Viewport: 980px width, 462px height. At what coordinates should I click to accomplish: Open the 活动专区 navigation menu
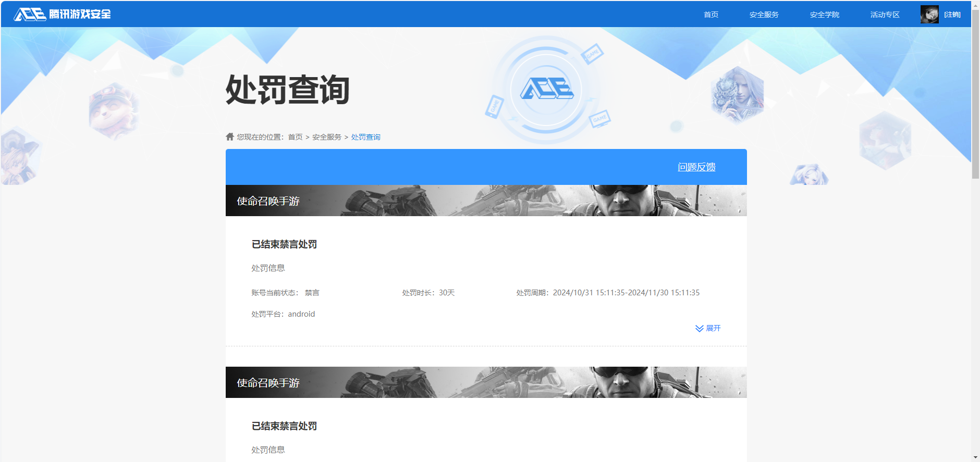[x=885, y=15]
